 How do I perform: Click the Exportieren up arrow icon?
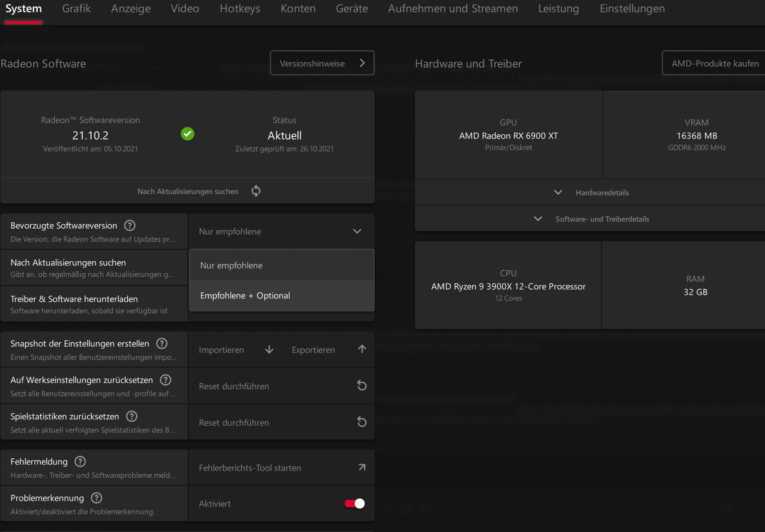tap(362, 349)
